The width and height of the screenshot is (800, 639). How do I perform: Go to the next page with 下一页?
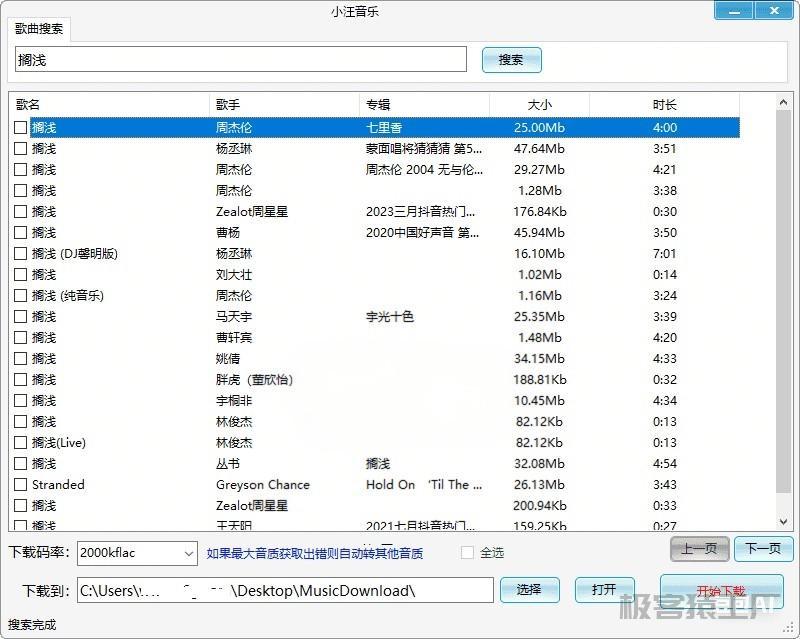point(763,549)
